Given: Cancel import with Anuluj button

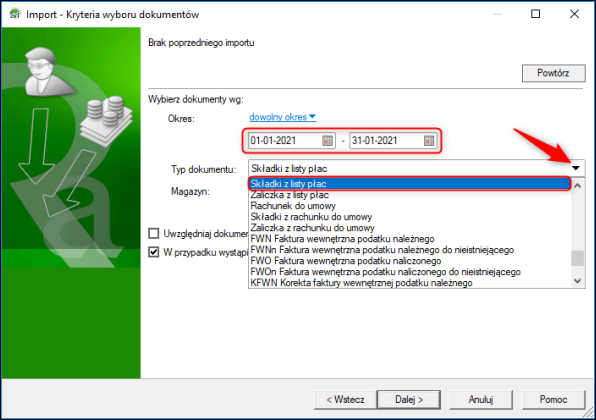Looking at the screenshot, I should pyautogui.click(x=481, y=399).
